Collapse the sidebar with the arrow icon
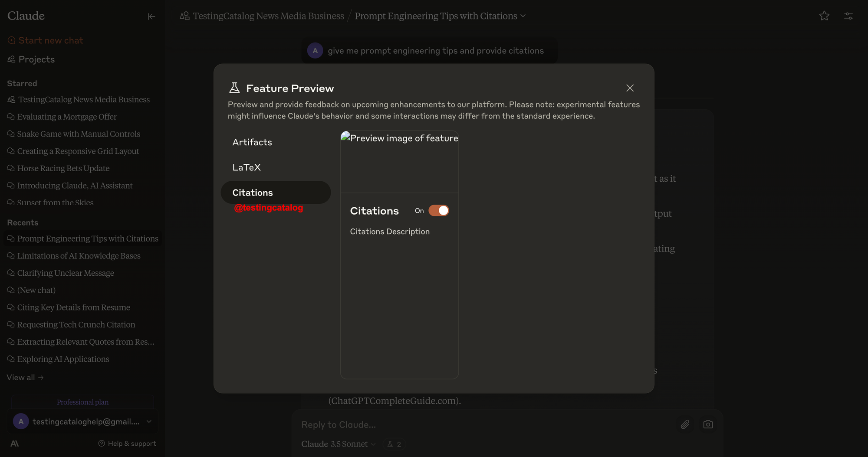The image size is (868, 457). (151, 16)
